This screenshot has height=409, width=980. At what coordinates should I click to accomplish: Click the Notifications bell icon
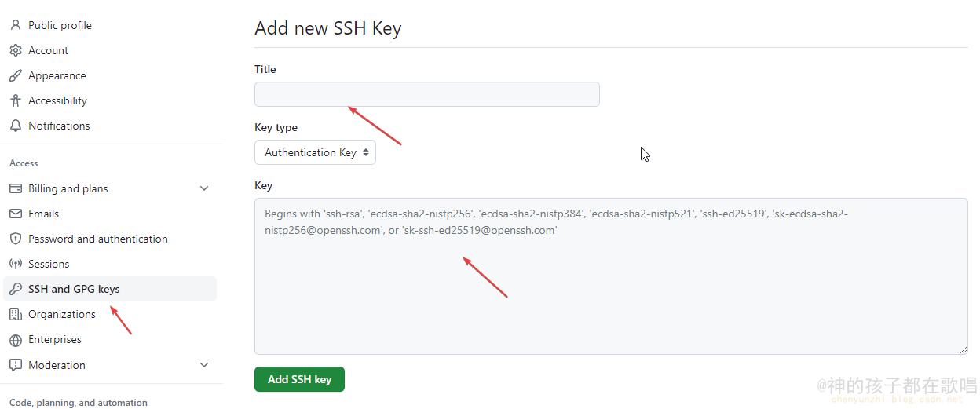(x=15, y=126)
